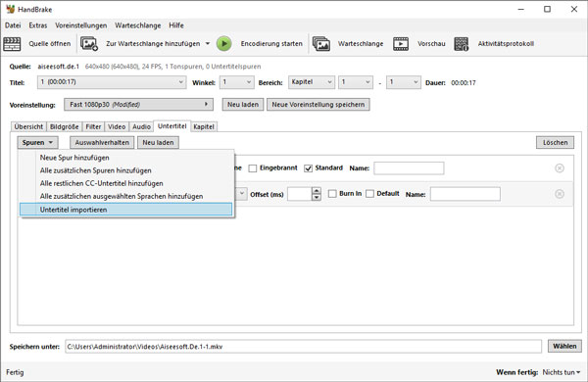This screenshot has height=382, width=588.
Task: Click the first track Name field
Action: coord(409,168)
